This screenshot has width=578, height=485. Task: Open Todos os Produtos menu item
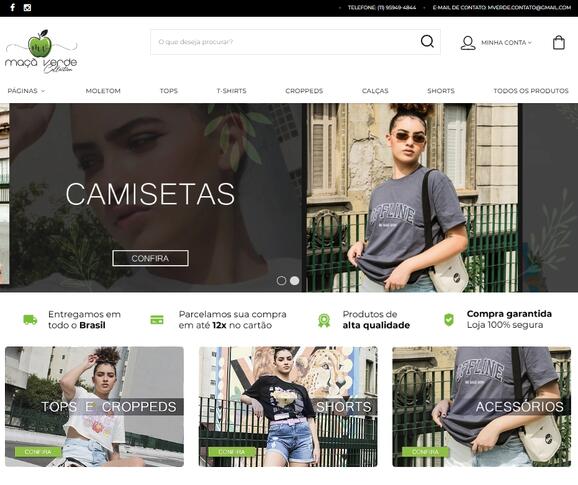click(531, 91)
